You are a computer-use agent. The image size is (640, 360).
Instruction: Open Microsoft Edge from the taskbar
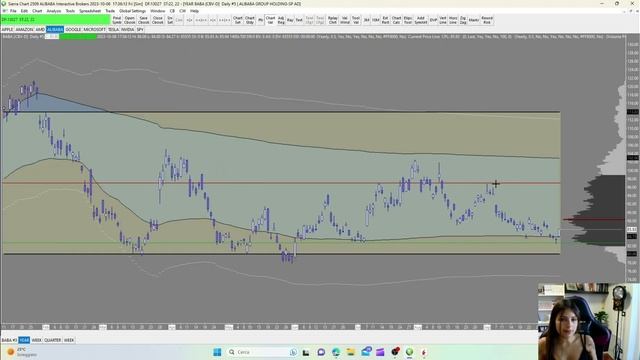(336, 352)
